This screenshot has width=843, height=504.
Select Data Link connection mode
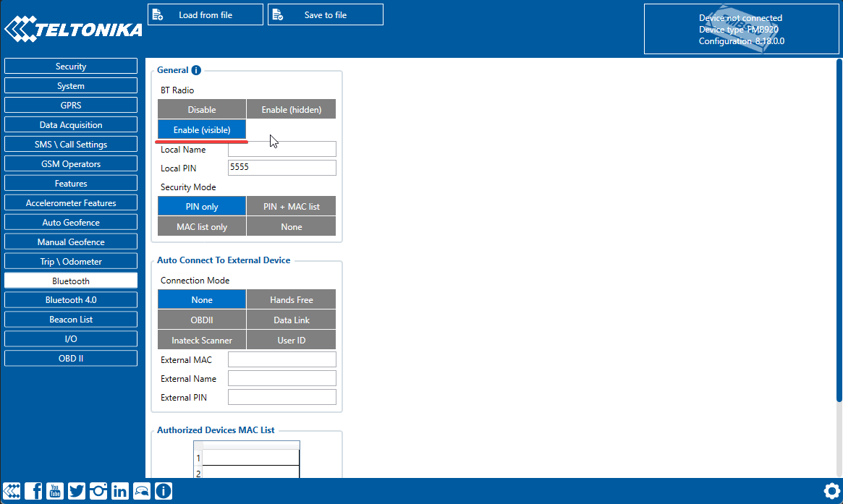tap(292, 320)
